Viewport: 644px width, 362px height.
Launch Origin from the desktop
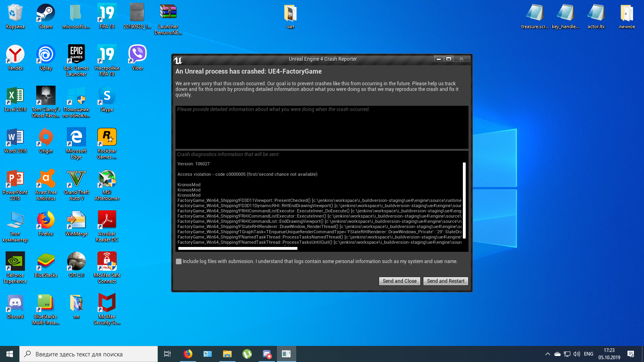45,140
